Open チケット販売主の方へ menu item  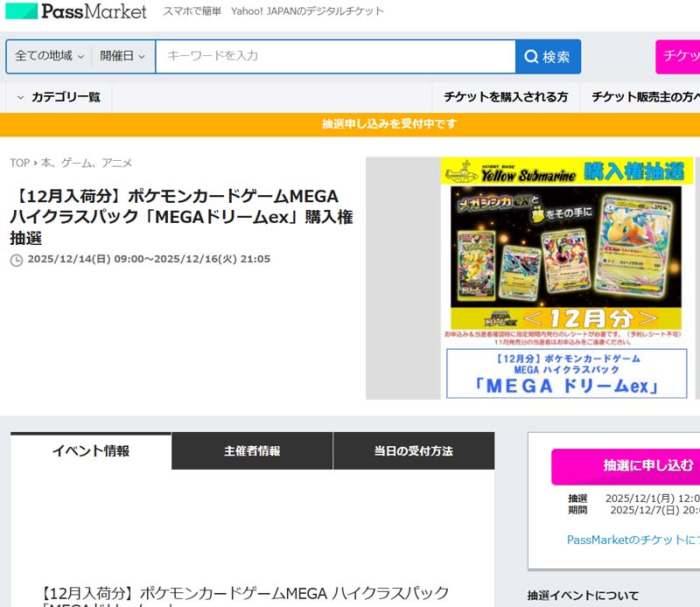644,97
